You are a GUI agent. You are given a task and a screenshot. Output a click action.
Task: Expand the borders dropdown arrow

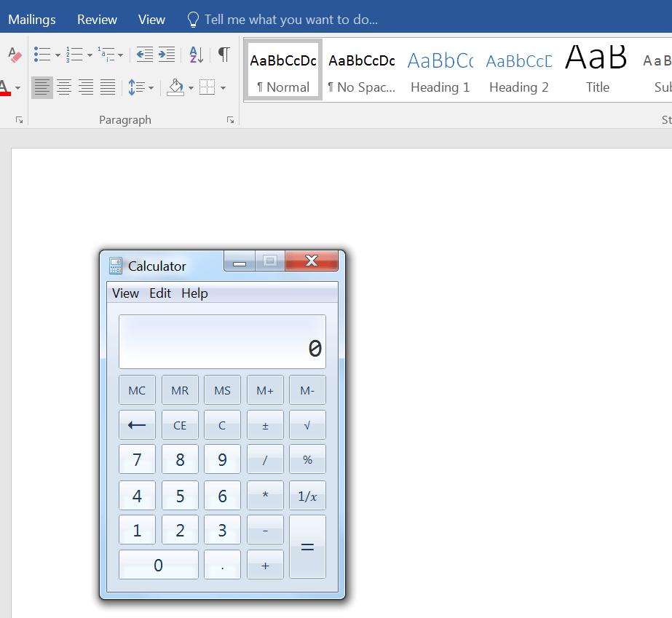pos(223,88)
